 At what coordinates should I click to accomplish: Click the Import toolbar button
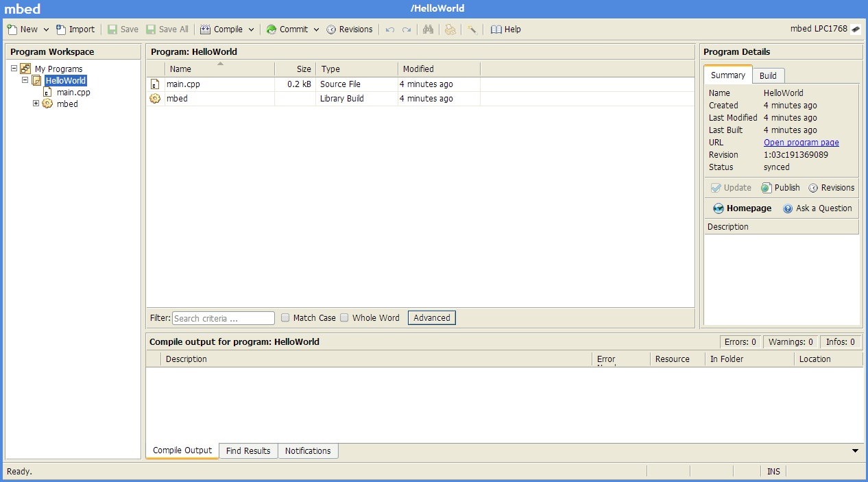click(x=75, y=29)
